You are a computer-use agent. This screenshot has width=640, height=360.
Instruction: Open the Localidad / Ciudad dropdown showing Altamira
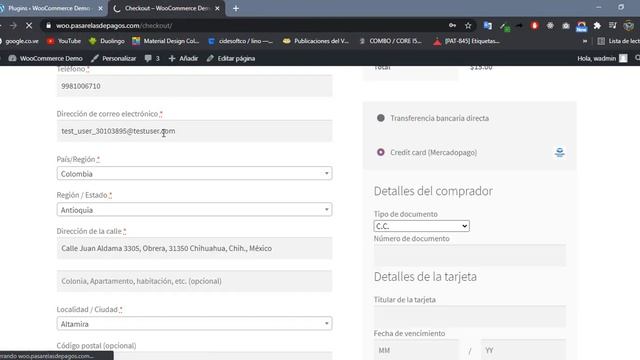pyautogui.click(x=194, y=324)
